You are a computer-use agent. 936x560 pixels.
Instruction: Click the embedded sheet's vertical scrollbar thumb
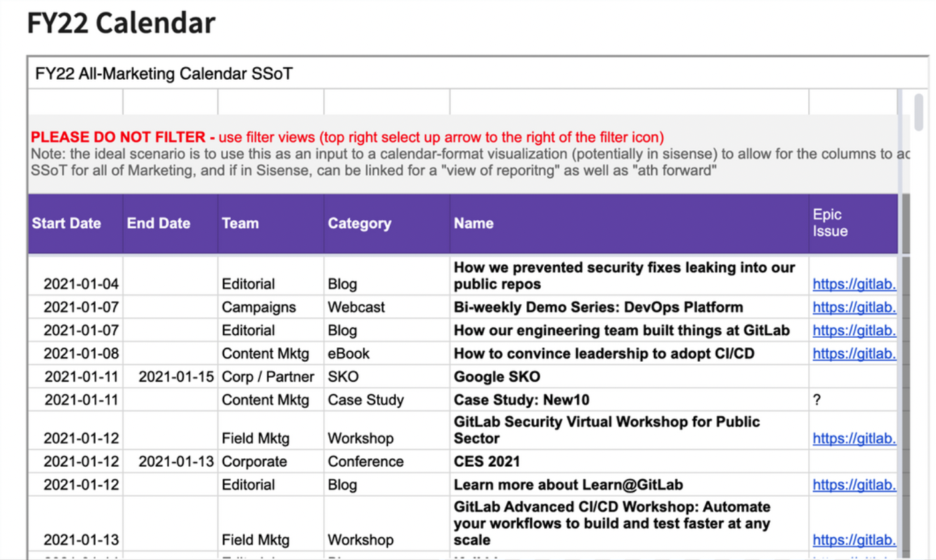coord(919,112)
